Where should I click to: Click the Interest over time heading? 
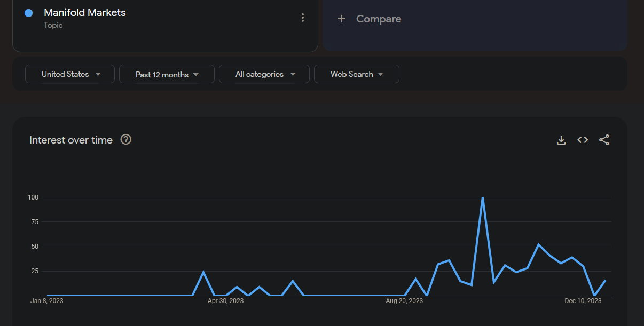[x=71, y=140]
